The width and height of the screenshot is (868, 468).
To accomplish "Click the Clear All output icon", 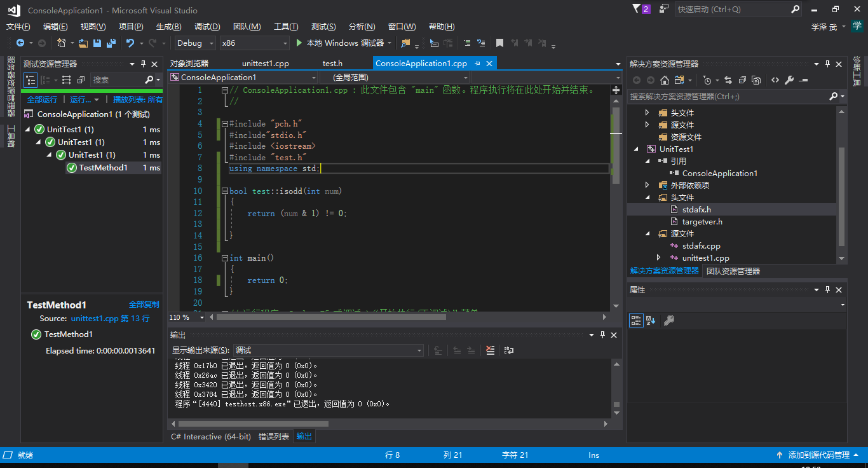I will [x=490, y=350].
